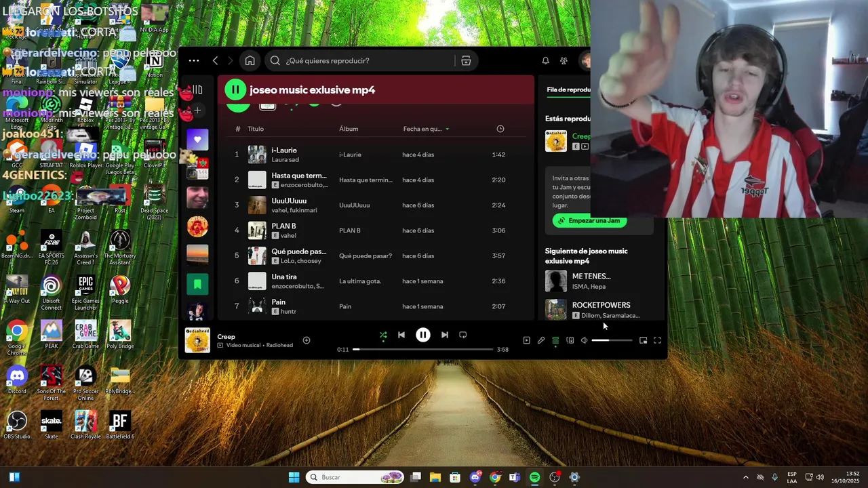Sort by the Álbum column header
This screenshot has height=488, width=868.
pyautogui.click(x=349, y=129)
